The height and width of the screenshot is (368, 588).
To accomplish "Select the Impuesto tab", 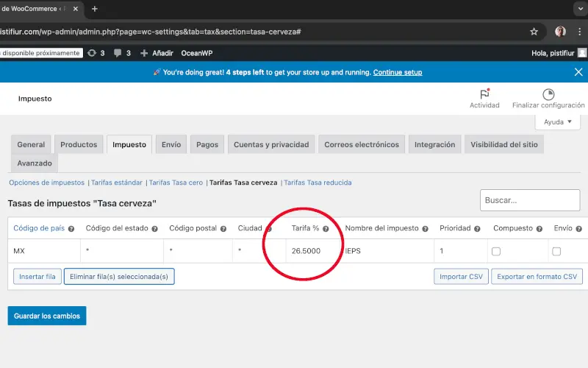I will click(129, 144).
